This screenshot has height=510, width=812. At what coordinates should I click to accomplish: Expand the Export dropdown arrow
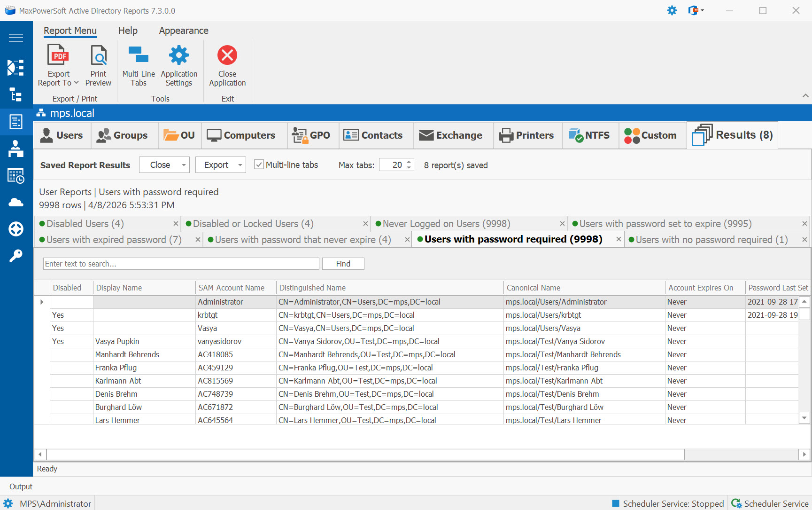click(240, 165)
